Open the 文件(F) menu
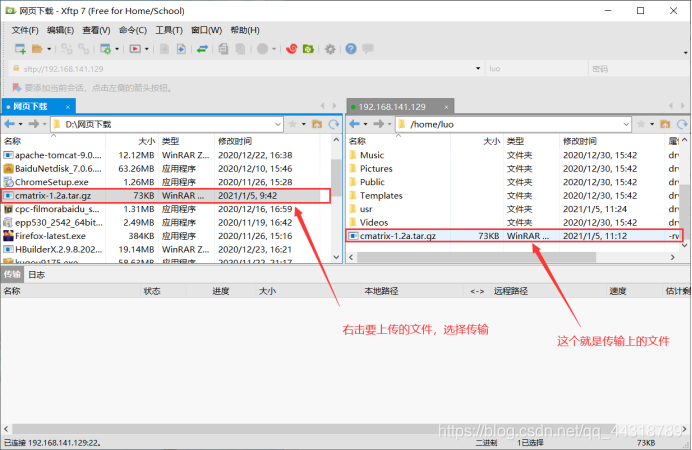This screenshot has width=692, height=450. click(25, 30)
